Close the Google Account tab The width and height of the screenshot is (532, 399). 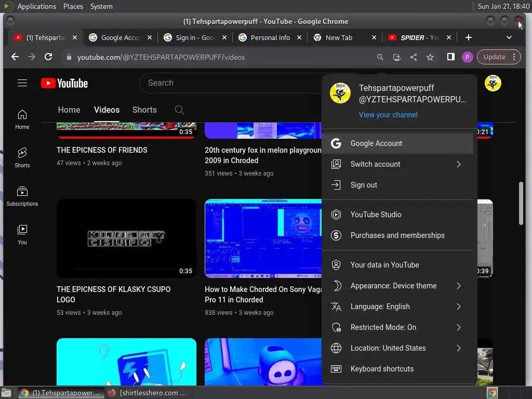[x=150, y=37]
